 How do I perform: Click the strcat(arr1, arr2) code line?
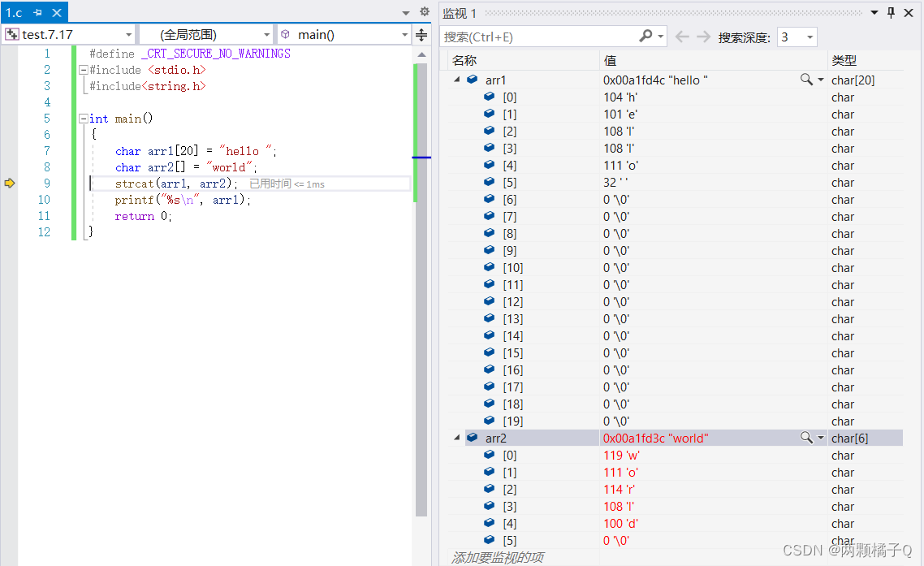[x=175, y=184]
